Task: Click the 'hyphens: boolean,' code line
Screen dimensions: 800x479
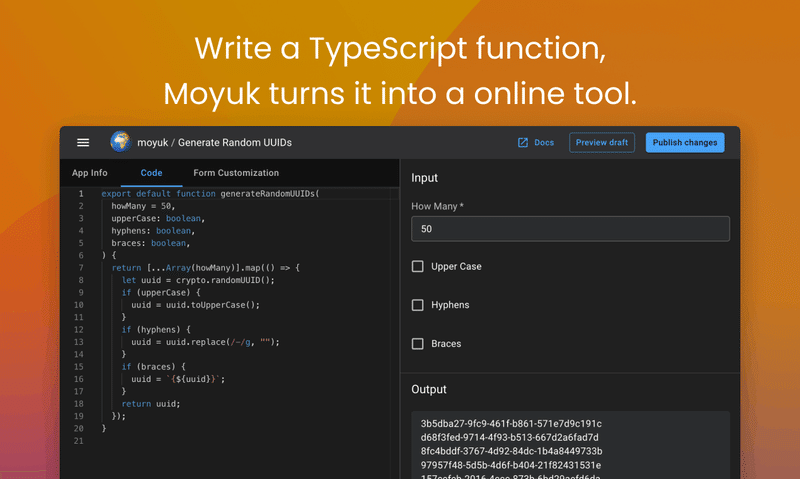Action: point(153,231)
